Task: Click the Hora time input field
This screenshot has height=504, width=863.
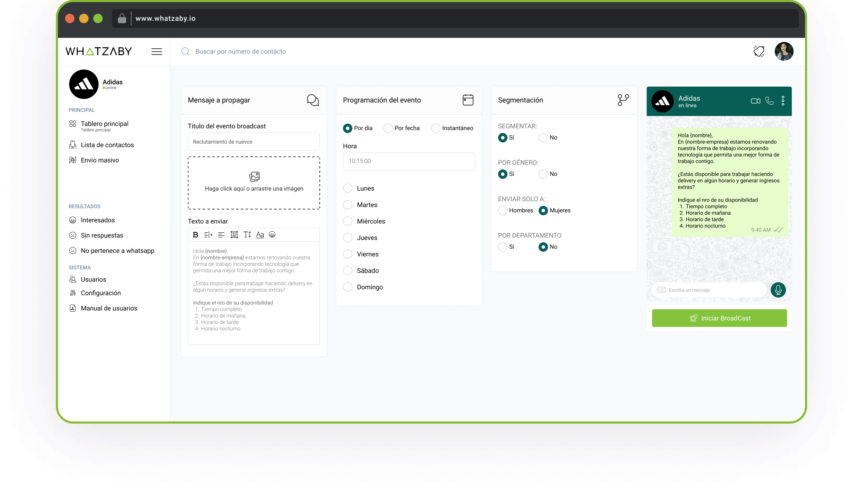Action: click(409, 162)
